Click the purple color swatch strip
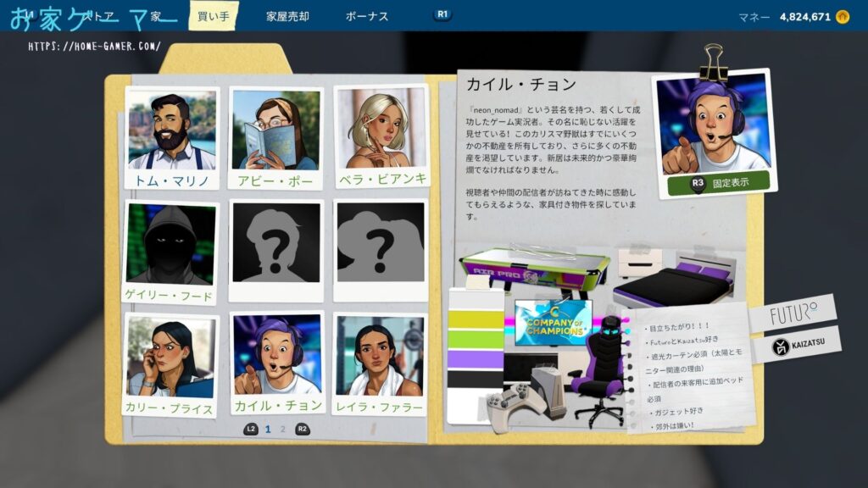 click(476, 359)
